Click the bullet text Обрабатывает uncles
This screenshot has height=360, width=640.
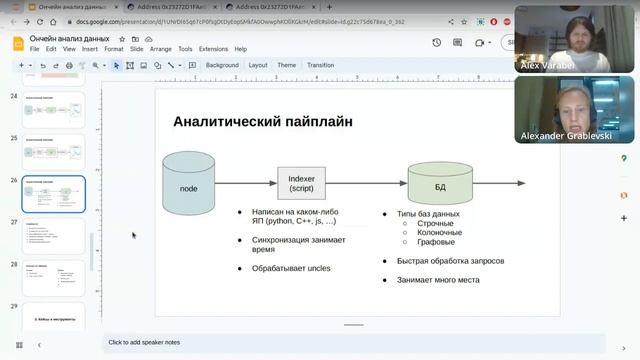(291, 268)
